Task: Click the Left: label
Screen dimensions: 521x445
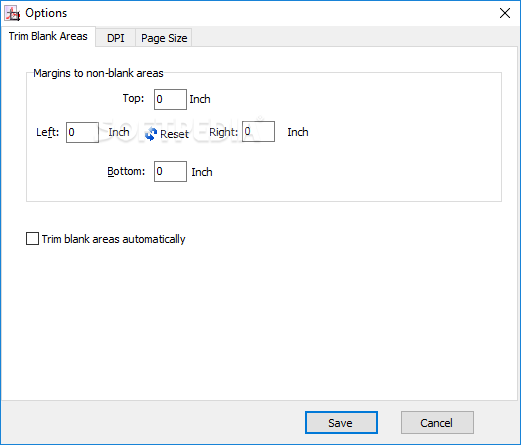Action: 47,132
